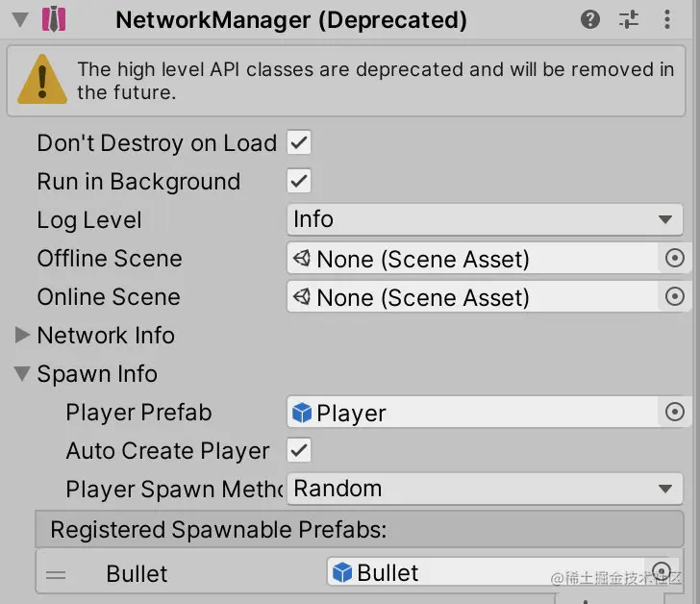This screenshot has height=604, width=700.
Task: Open object picker for Offline Scene
Action: click(675, 258)
